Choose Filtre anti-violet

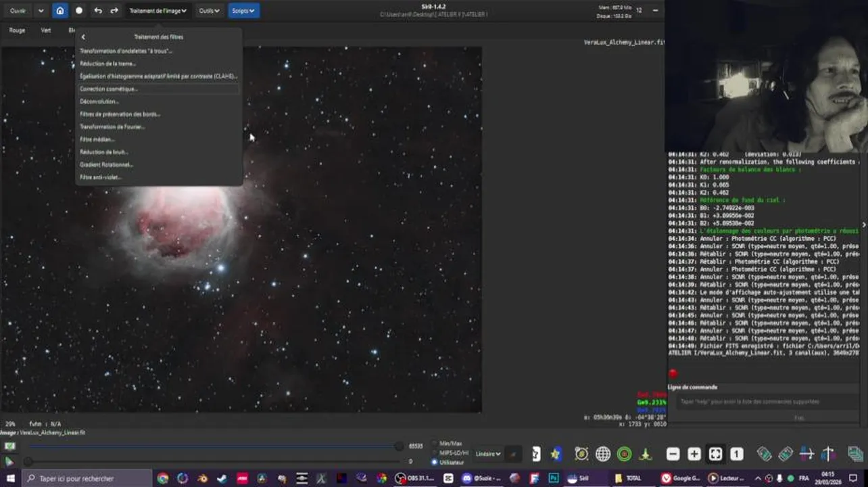(101, 177)
